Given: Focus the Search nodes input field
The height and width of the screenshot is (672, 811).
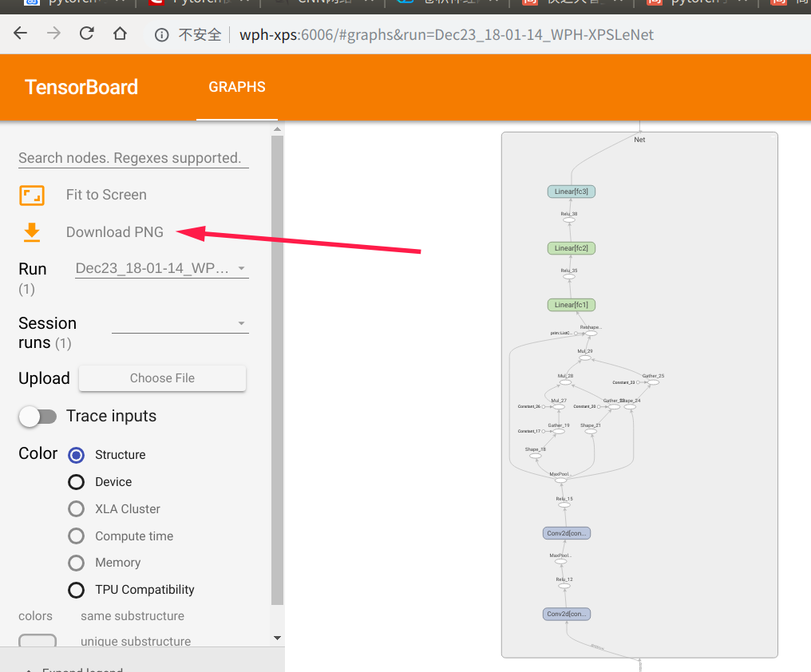Looking at the screenshot, I should point(133,158).
